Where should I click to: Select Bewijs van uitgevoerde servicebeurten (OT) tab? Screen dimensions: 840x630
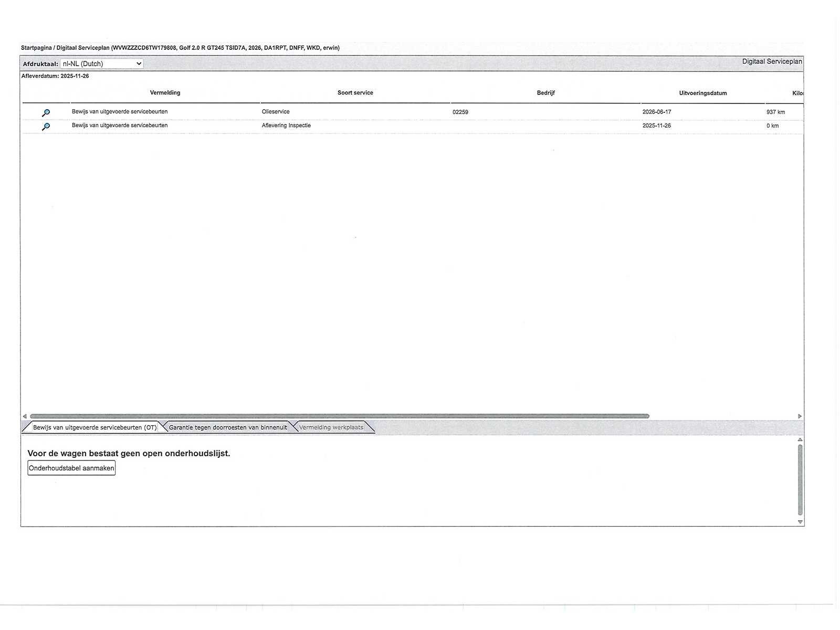tap(94, 427)
